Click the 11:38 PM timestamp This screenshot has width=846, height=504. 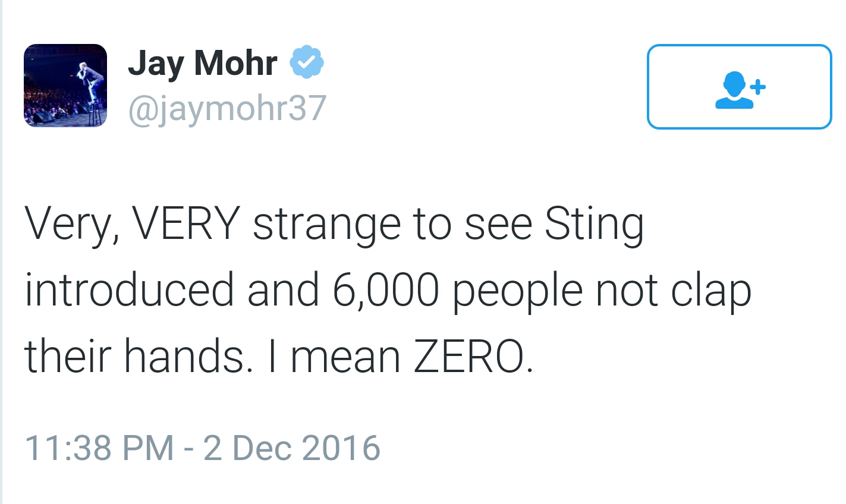click(99, 448)
